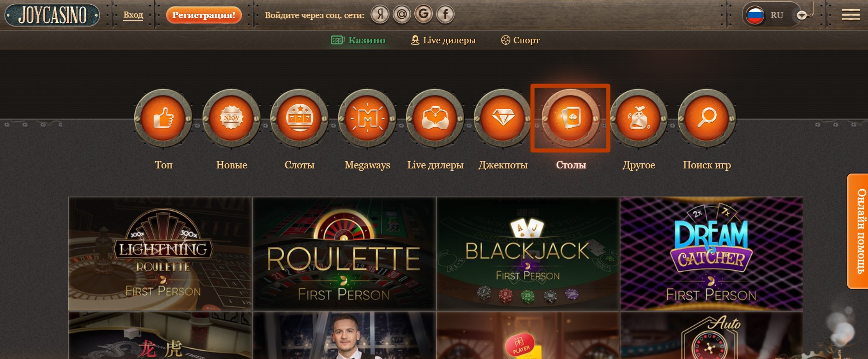Switch to the Спорт section tab
The height and width of the screenshot is (359, 868).
521,40
